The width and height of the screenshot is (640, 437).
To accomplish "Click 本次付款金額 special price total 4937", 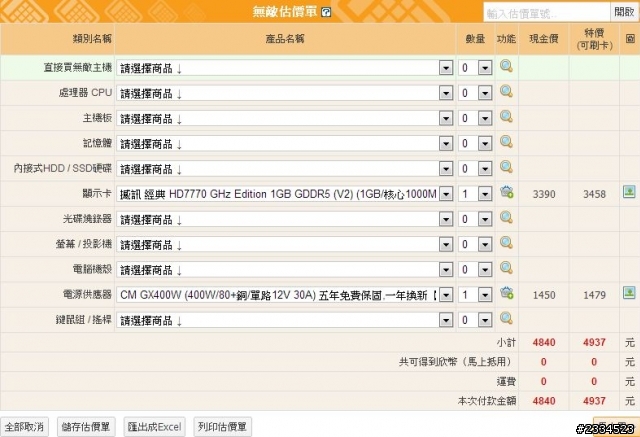I will (594, 401).
